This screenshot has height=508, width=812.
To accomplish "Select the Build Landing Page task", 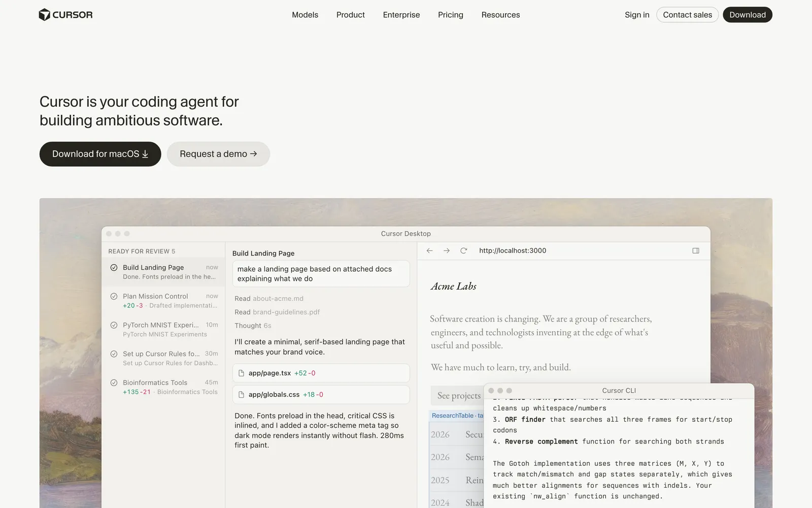I will point(164,272).
